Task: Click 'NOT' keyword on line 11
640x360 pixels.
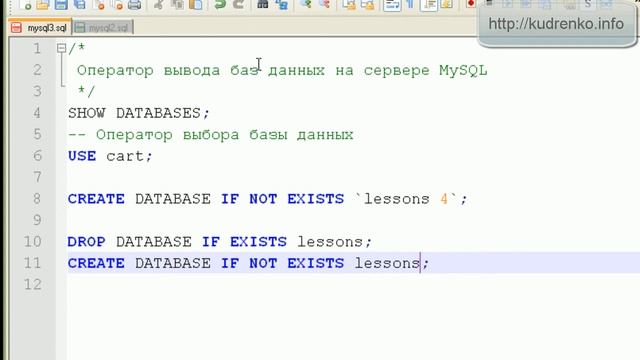Action: click(263, 263)
